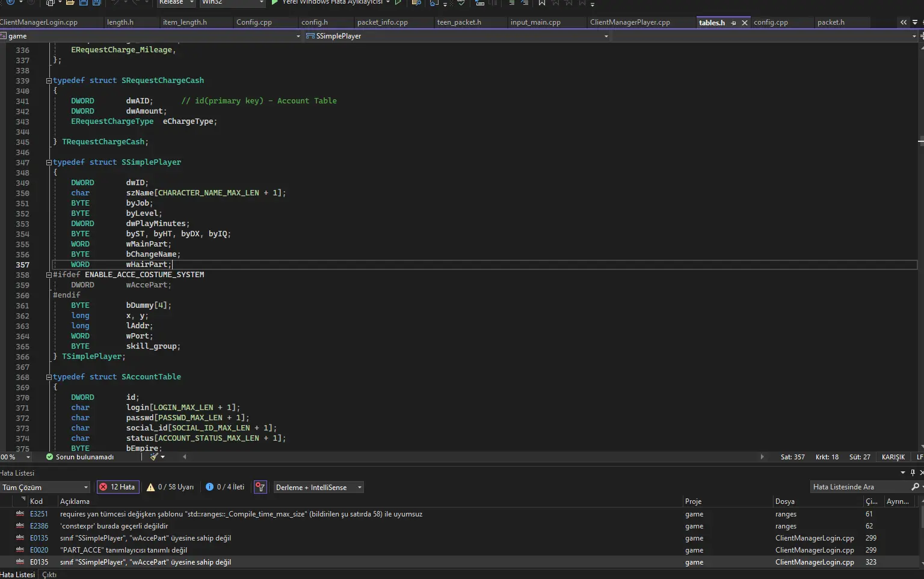The width and height of the screenshot is (924, 579).
Task: Open the active files dropdown arrow
Action: (x=915, y=22)
